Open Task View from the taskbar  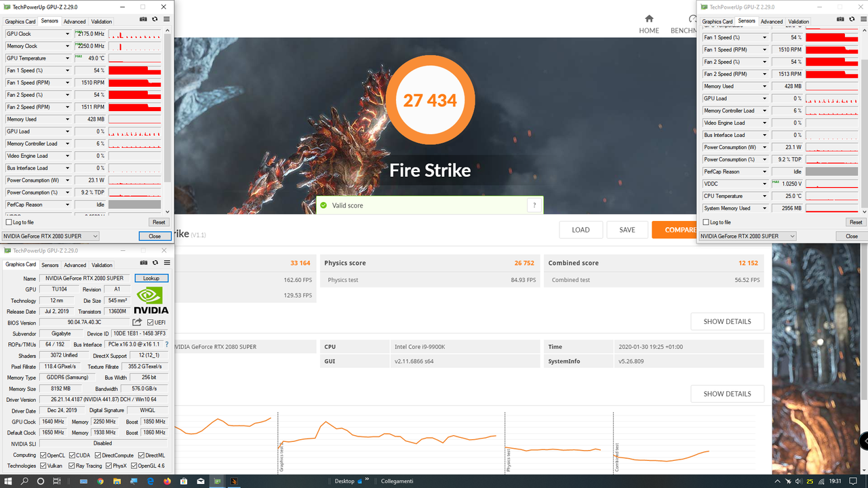click(57, 481)
